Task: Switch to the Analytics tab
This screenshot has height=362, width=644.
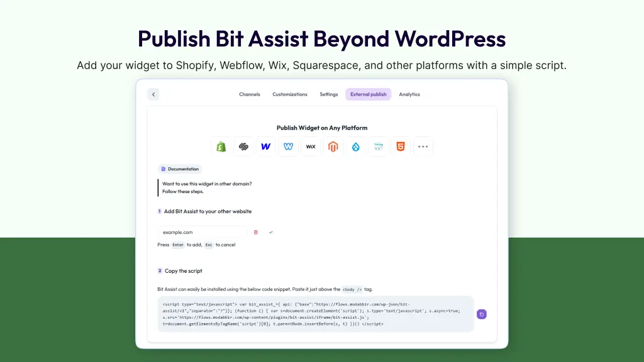Action: click(409, 94)
